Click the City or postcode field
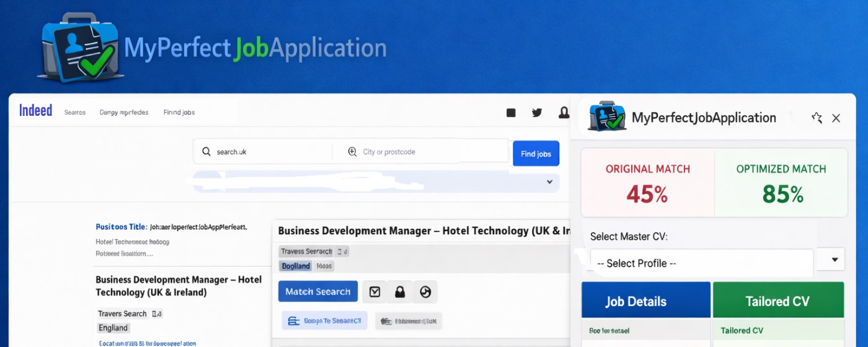This screenshot has height=347, width=868. pyautogui.click(x=422, y=152)
